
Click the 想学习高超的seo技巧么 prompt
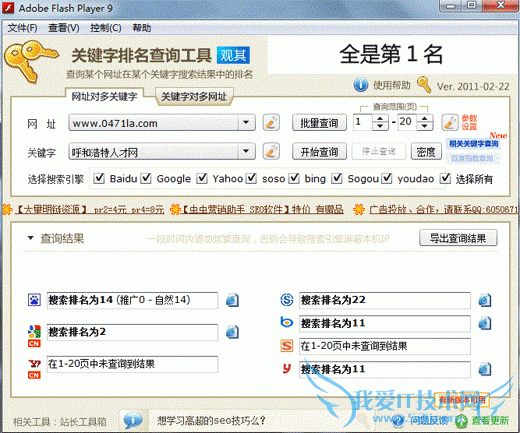click(x=211, y=420)
